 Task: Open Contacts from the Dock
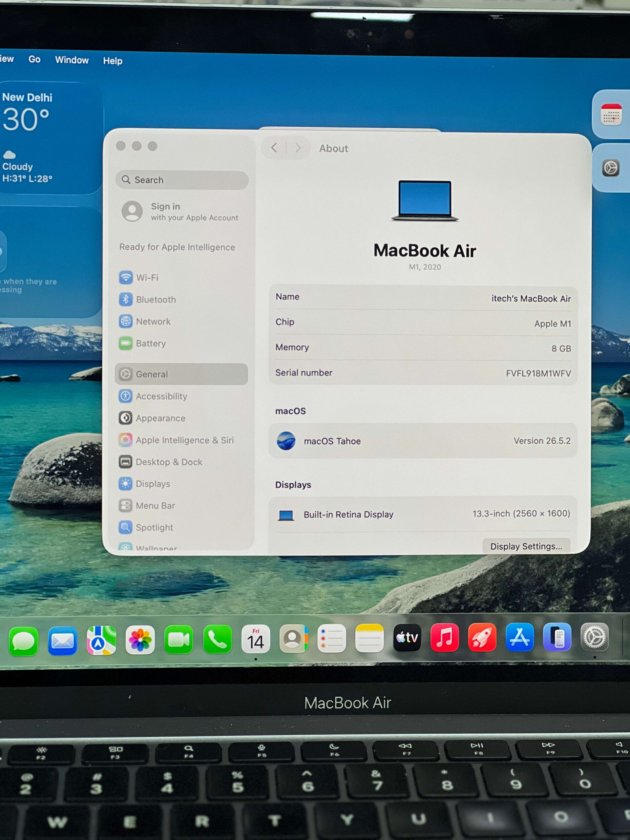pos(294,639)
